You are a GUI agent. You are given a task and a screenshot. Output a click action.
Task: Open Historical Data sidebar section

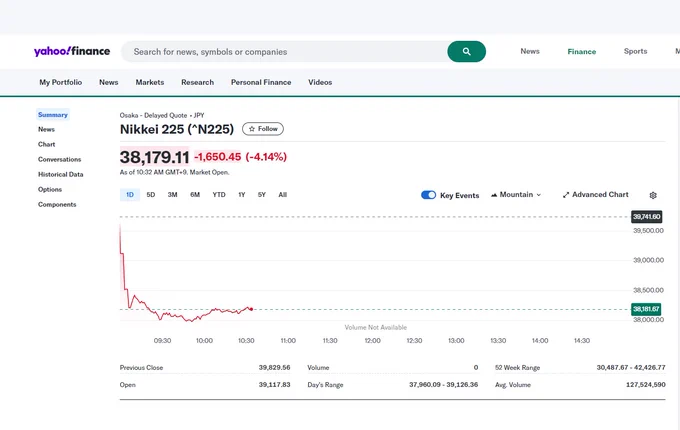61,174
